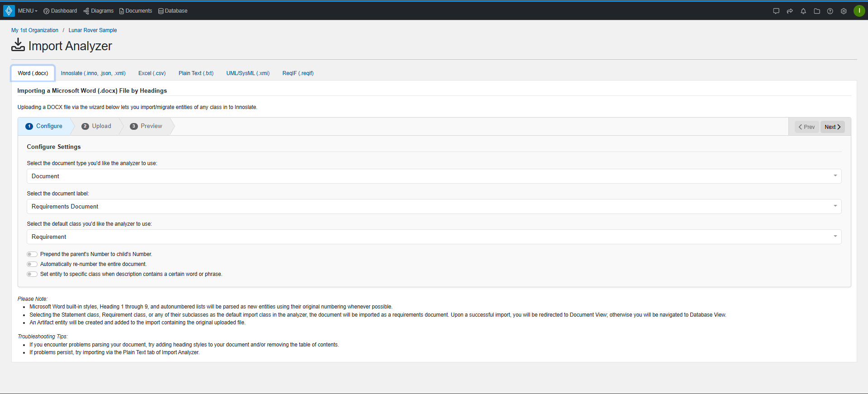
Task: Toggle automatic re-numbering of the document
Action: click(32, 264)
